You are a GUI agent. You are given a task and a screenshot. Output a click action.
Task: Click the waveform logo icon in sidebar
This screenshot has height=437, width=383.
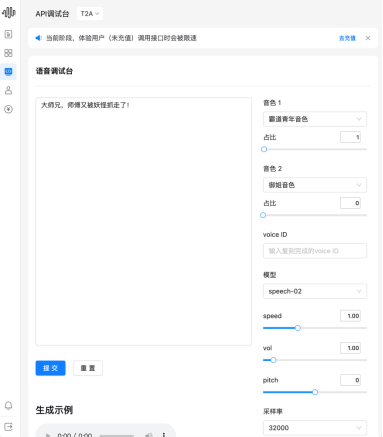pos(8,12)
